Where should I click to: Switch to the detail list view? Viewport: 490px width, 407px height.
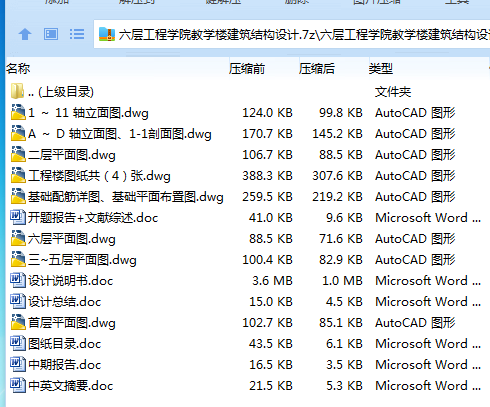[x=77, y=34]
